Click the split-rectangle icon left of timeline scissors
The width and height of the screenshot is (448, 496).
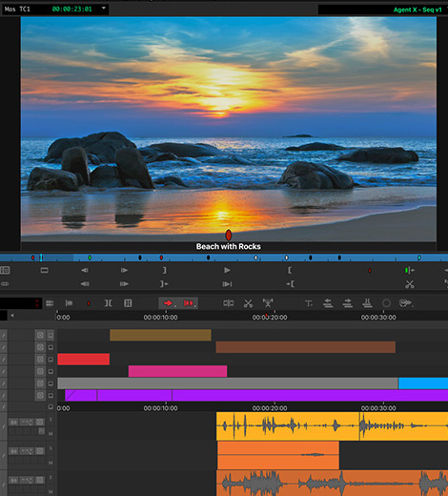(x=228, y=303)
